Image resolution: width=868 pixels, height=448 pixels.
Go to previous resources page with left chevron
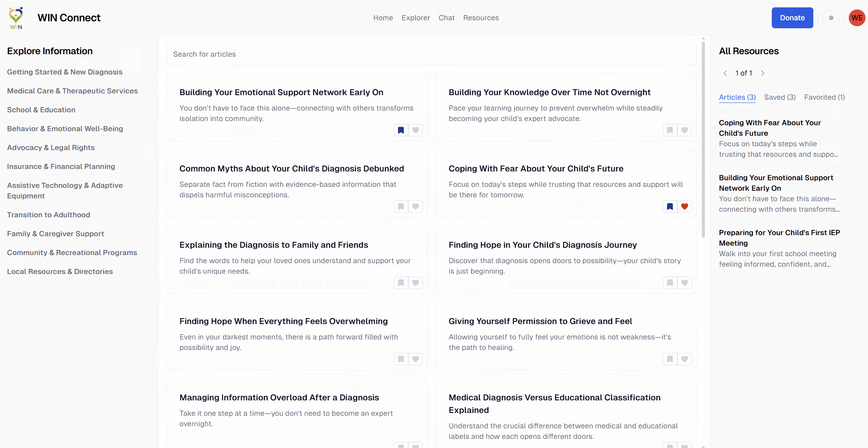(x=725, y=73)
